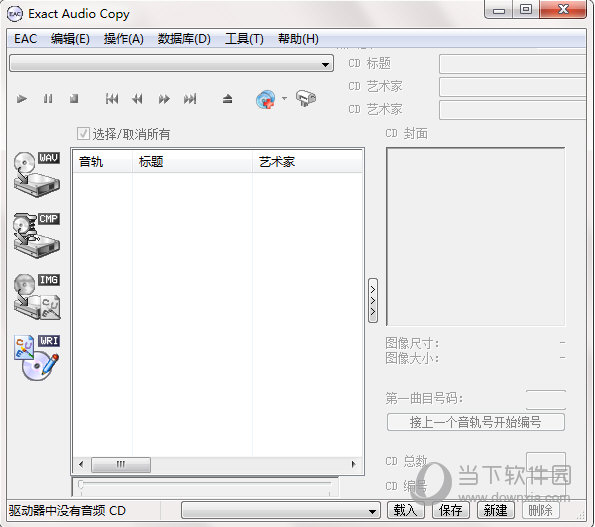Click the 保存 button
The width and height of the screenshot is (595, 527).
click(450, 510)
